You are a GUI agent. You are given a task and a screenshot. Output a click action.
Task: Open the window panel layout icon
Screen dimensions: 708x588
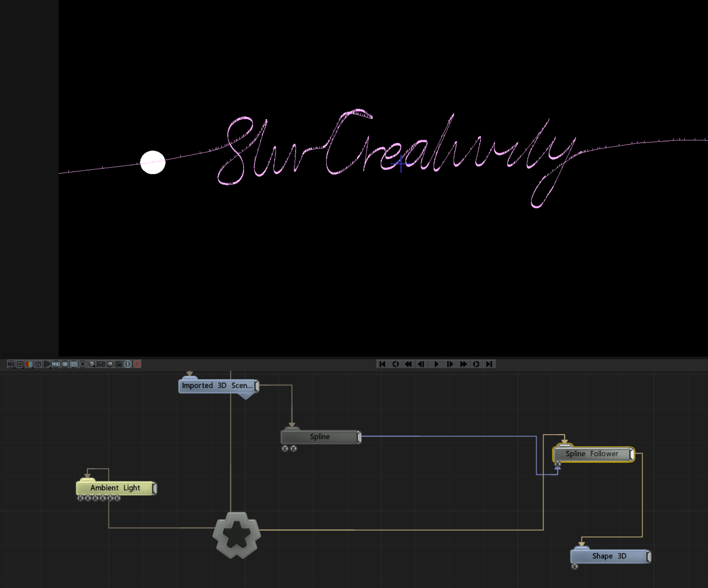coord(119,364)
